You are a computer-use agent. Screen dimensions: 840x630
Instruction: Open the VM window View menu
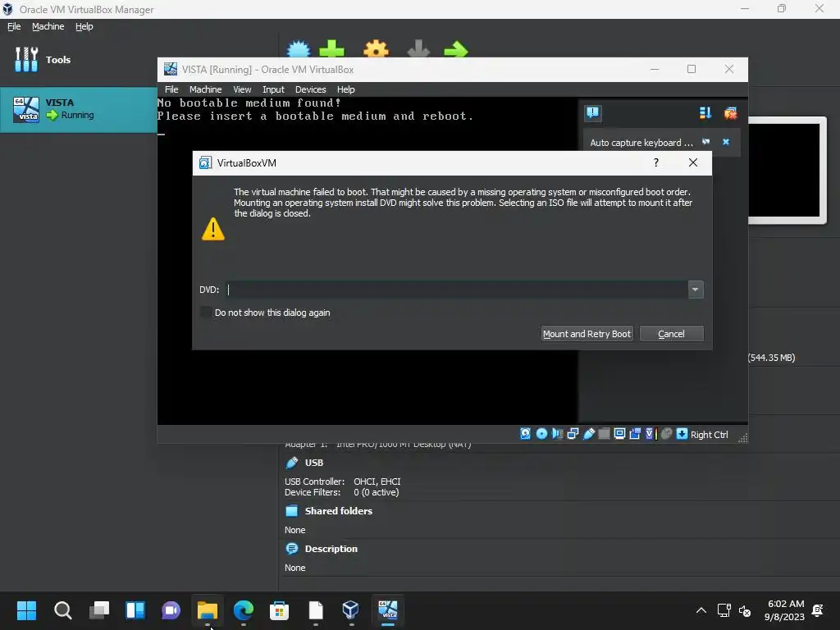[x=242, y=89]
